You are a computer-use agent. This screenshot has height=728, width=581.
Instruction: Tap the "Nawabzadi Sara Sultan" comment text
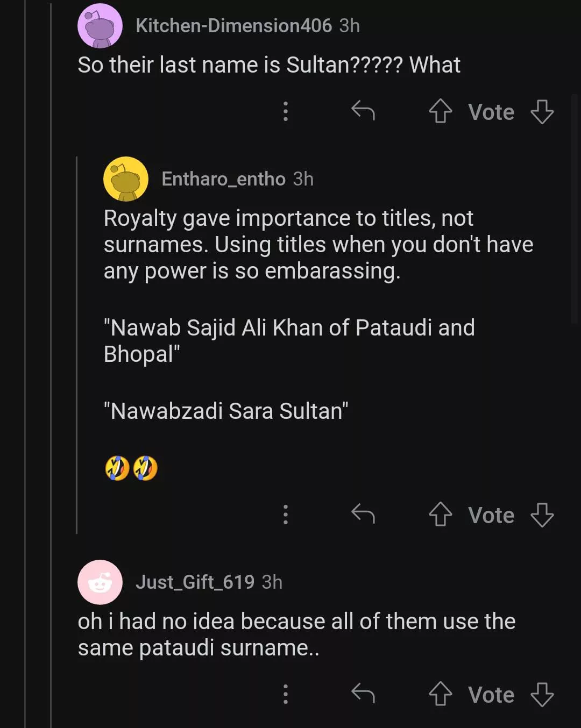click(226, 411)
